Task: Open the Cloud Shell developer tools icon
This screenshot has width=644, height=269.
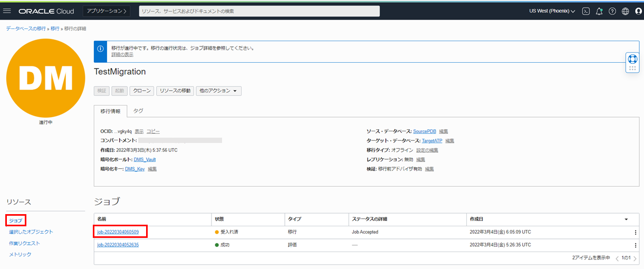Action: [x=585, y=11]
